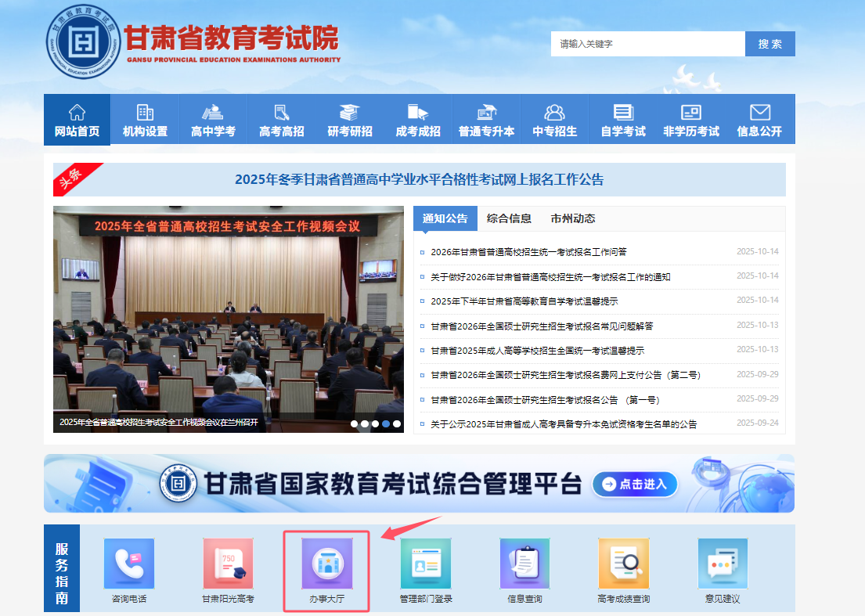Image resolution: width=865 pixels, height=616 pixels.
Task: Switch to the 市州动态 tab
Action: (572, 218)
